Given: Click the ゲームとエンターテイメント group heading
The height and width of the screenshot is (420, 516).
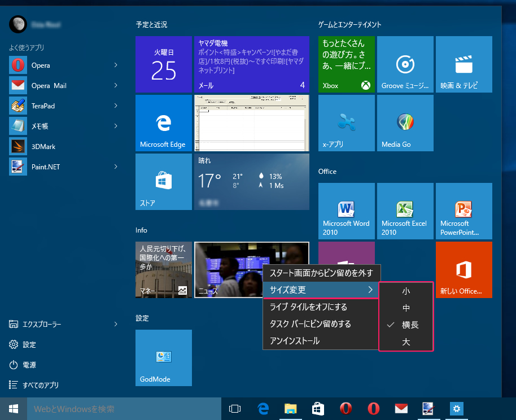Looking at the screenshot, I should [349, 25].
